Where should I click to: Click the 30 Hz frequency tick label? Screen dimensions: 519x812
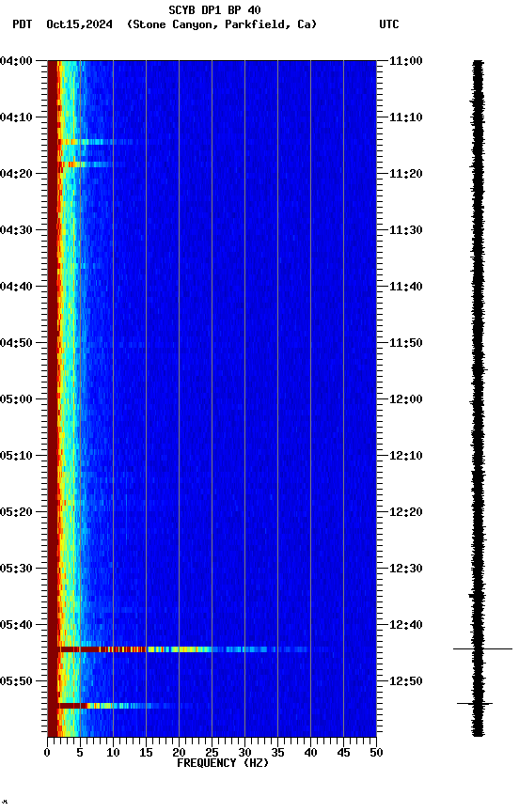pyautogui.click(x=244, y=753)
